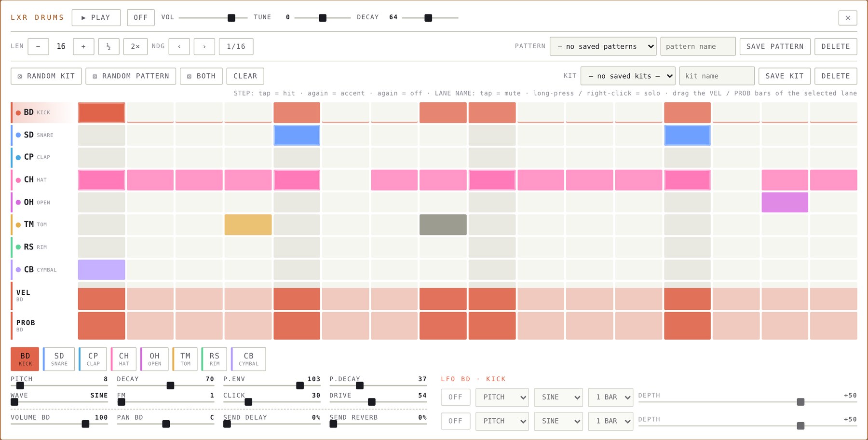Close the drum machine with the X icon

coord(848,18)
